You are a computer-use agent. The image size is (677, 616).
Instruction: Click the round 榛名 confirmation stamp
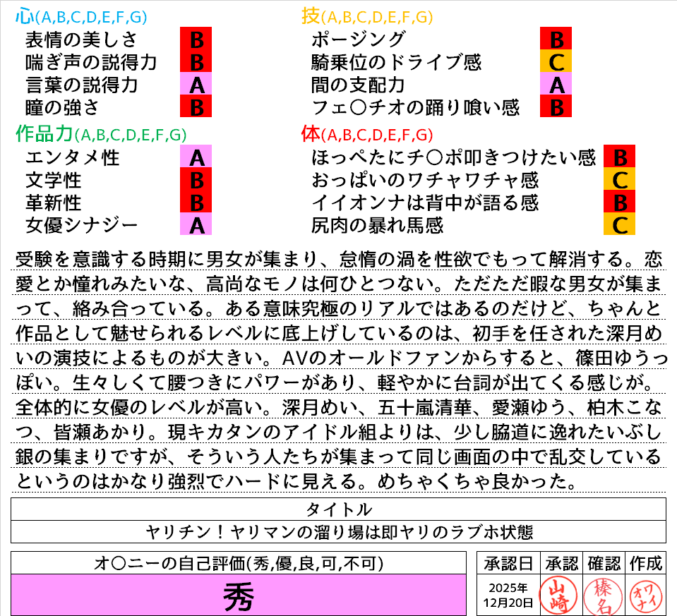tap(602, 594)
